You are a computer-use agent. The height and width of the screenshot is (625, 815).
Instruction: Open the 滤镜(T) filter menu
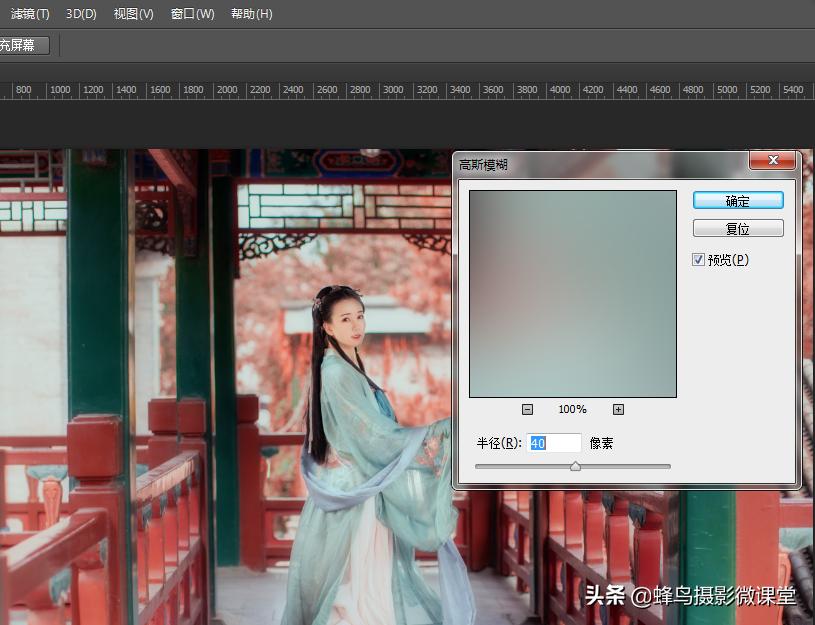30,14
